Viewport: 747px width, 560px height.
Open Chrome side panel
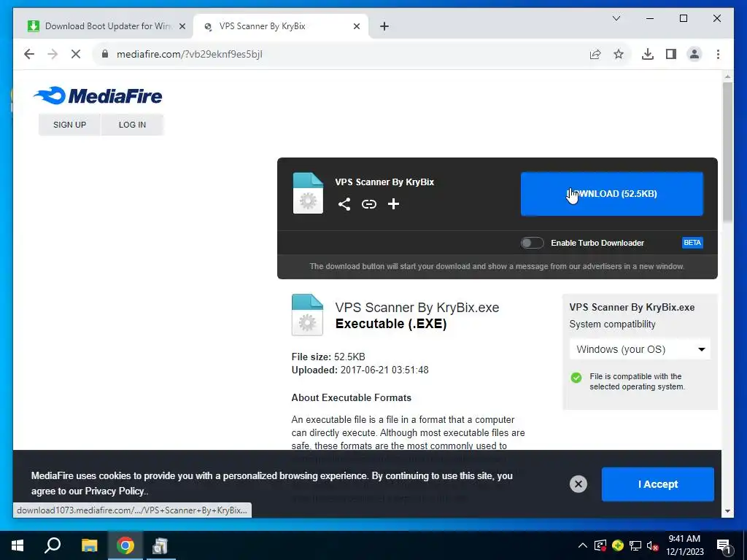(x=671, y=54)
